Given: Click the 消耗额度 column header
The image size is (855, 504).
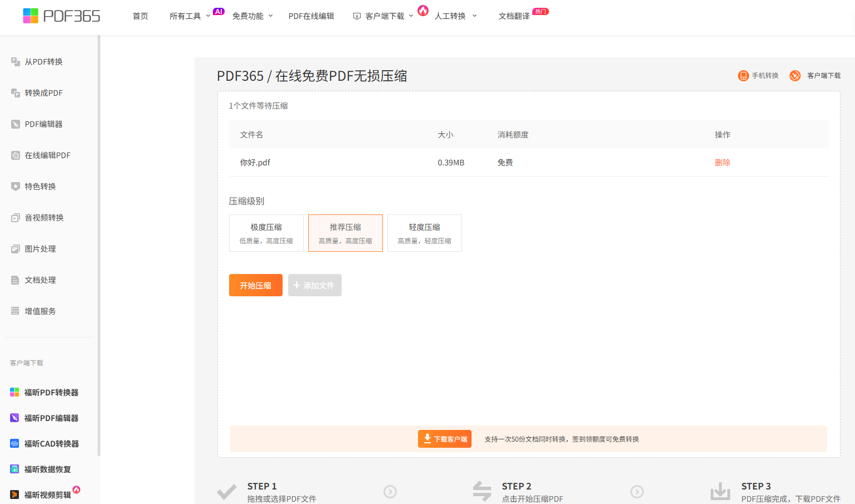Looking at the screenshot, I should pos(513,135).
